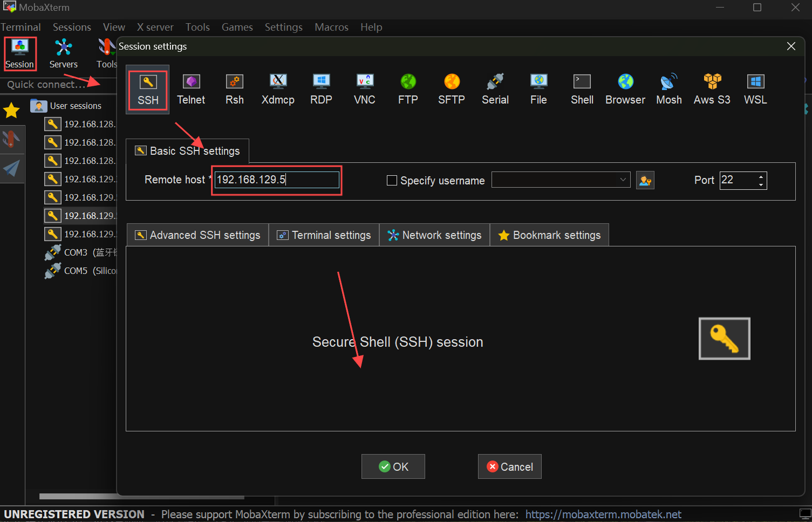Open the tools knife sidebar tab

coord(11,139)
